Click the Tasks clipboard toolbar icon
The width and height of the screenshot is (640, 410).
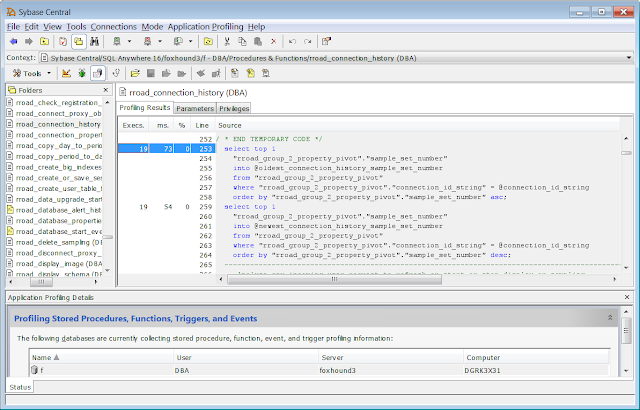coord(63,41)
